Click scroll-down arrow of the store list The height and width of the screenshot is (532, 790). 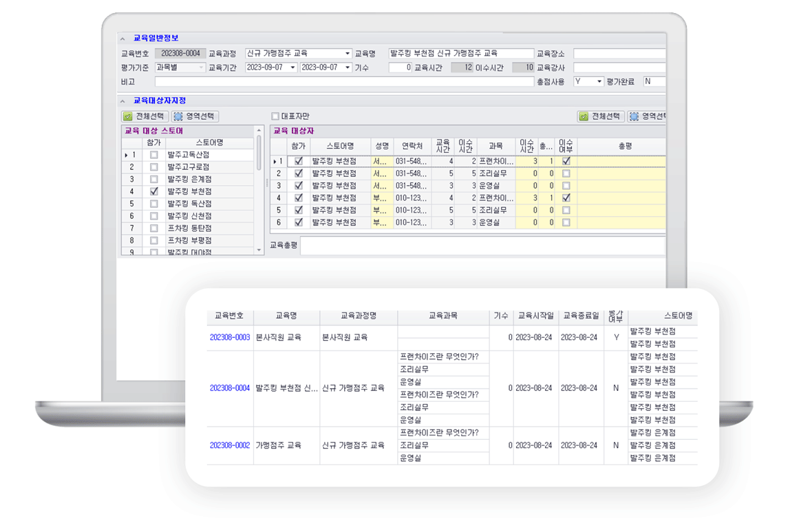pyautogui.click(x=259, y=251)
